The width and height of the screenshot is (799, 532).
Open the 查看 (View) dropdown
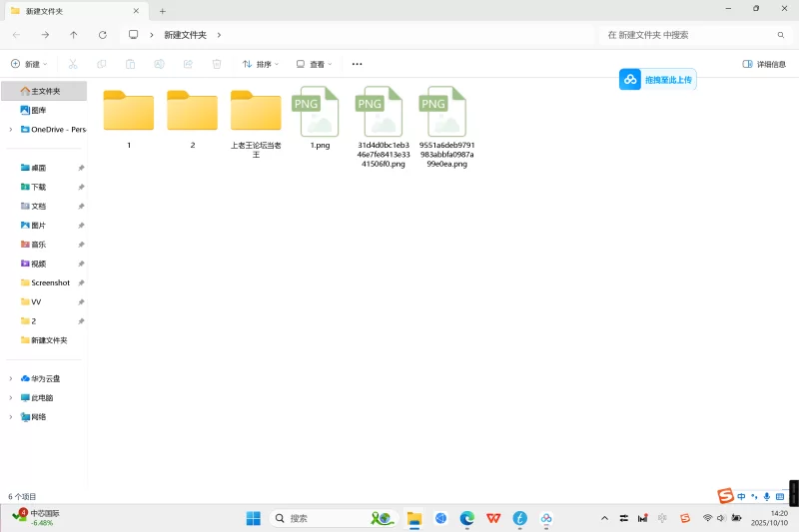315,64
